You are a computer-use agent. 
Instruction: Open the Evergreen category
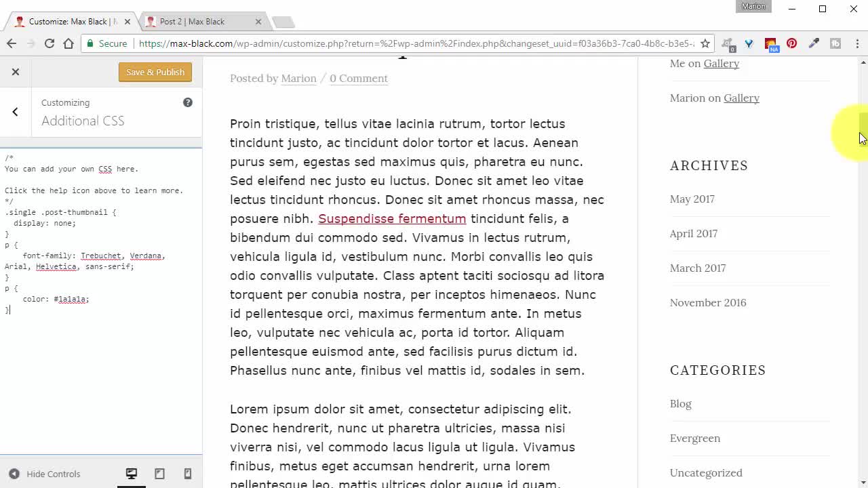click(695, 439)
